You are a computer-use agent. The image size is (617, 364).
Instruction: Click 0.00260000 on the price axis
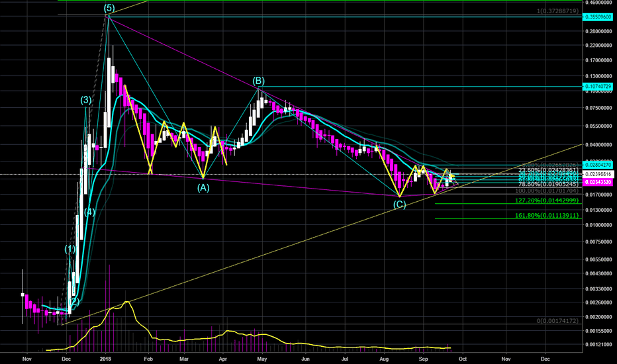(x=599, y=302)
